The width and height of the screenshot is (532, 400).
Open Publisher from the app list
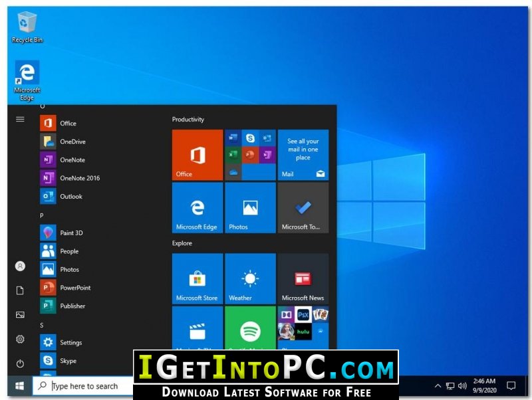(98, 306)
